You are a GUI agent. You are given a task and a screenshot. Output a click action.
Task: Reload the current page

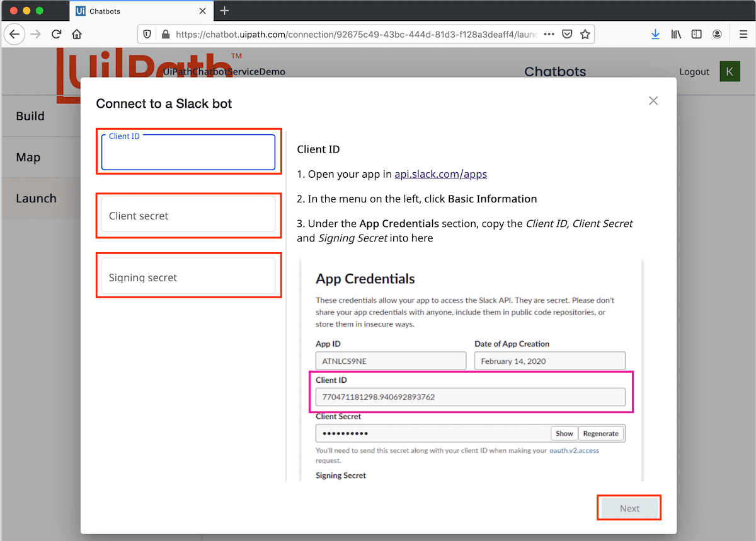coord(57,34)
